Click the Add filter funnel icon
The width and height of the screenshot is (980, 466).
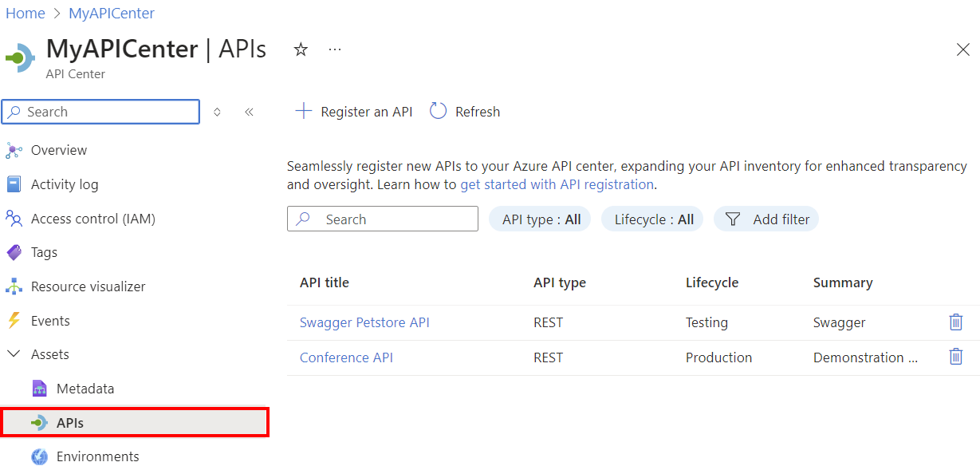point(733,219)
